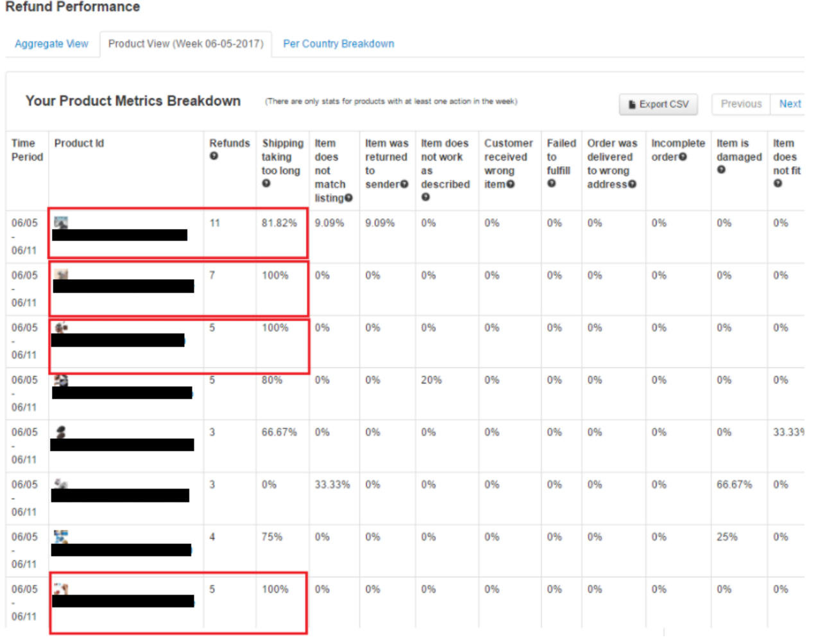Image resolution: width=834 pixels, height=644 pixels.
Task: Click the 11 refunds count
Action: 214,223
